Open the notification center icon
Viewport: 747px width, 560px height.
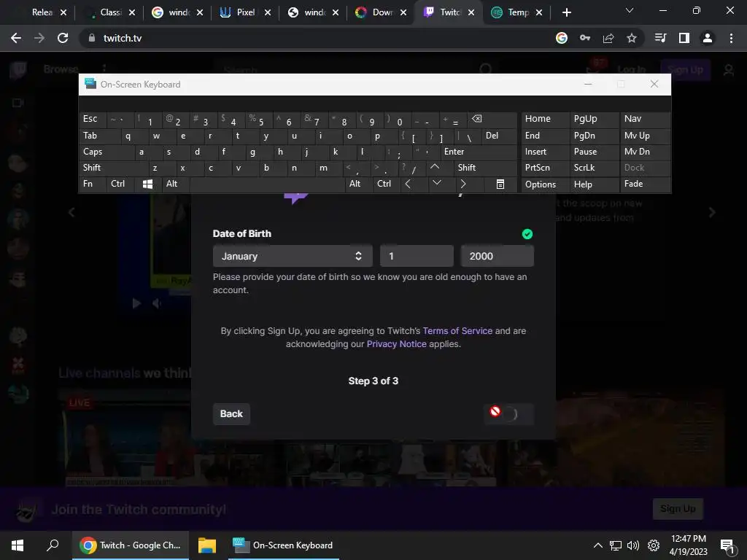tap(727, 545)
